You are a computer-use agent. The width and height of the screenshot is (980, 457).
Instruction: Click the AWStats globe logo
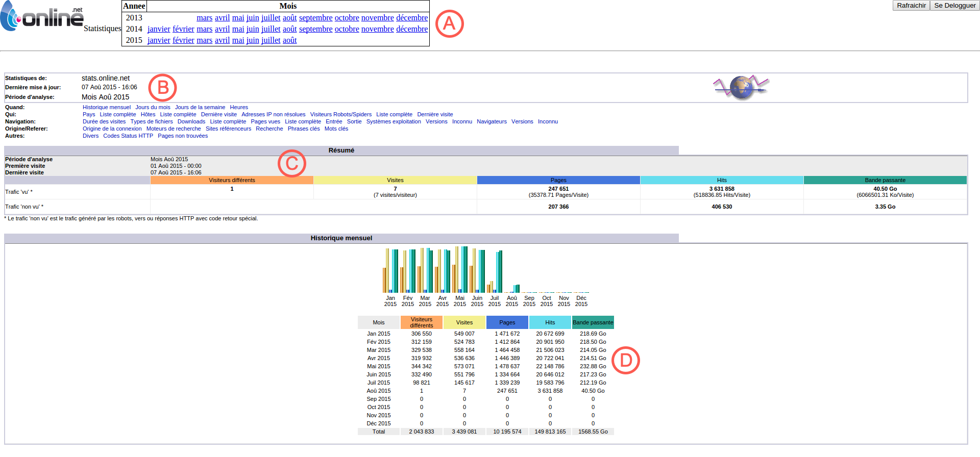coord(741,87)
